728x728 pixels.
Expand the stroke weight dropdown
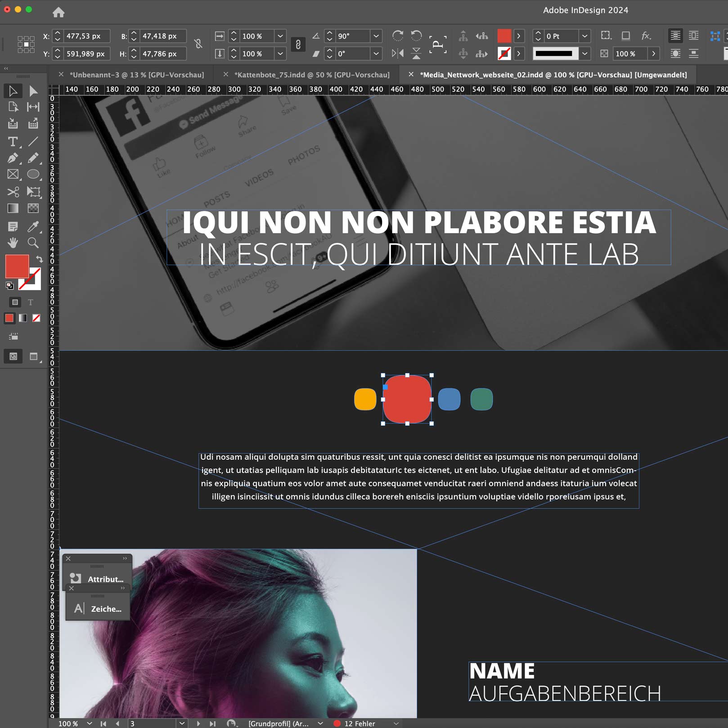click(x=584, y=36)
